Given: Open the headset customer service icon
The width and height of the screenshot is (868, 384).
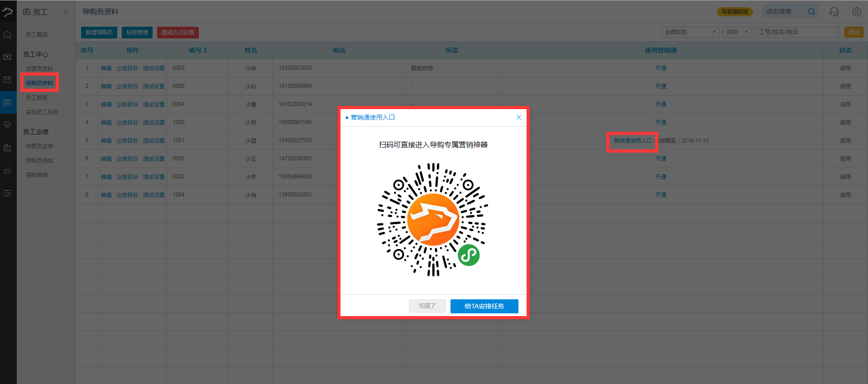Looking at the screenshot, I should (834, 12).
